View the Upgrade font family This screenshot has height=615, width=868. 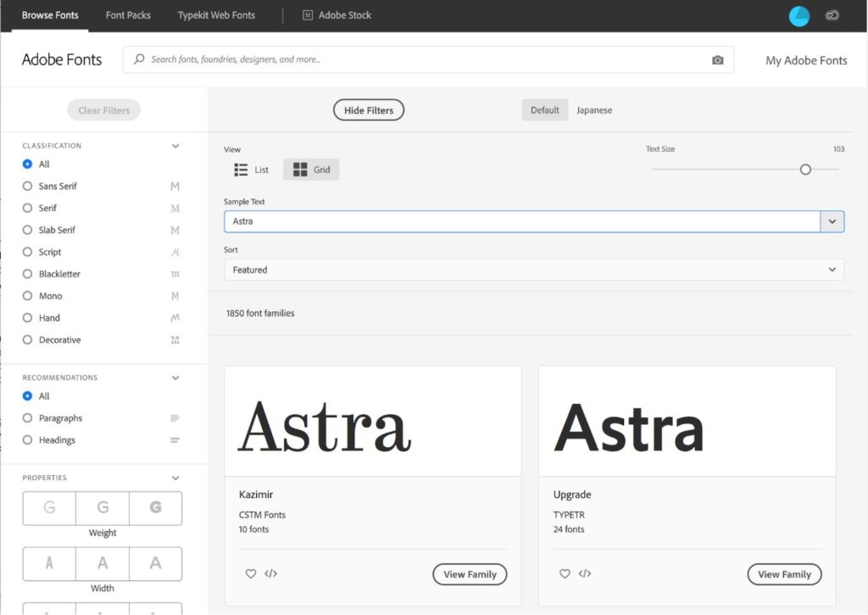point(784,574)
